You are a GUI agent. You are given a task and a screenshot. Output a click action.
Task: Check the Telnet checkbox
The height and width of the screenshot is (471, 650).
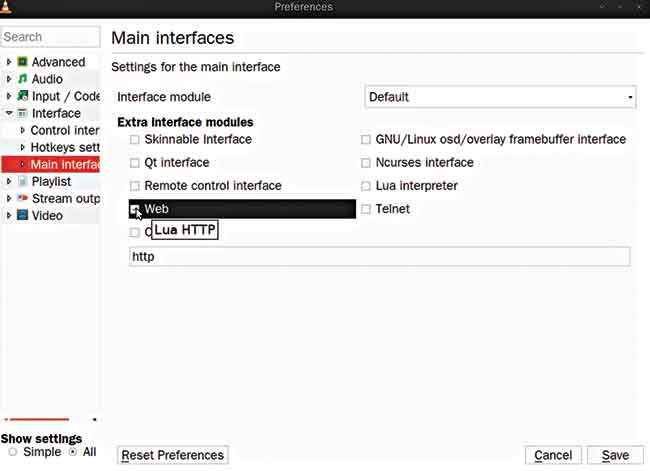coord(366,209)
